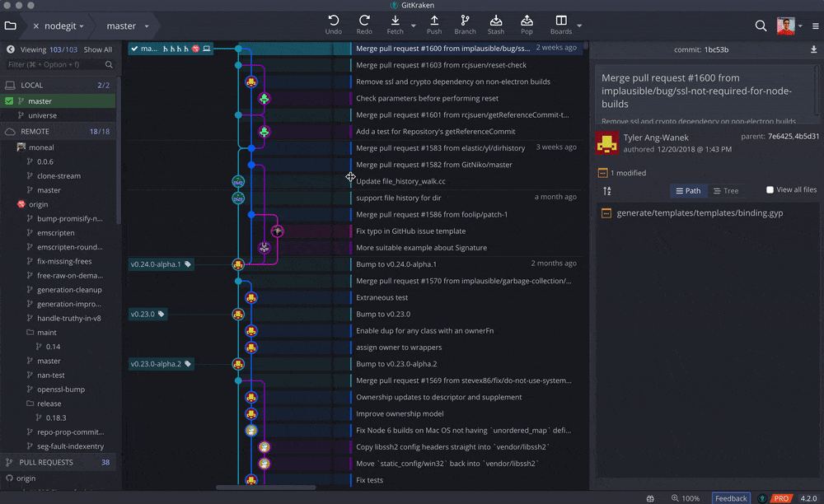Open the nodegit repository dropdown
This screenshot has height=504, width=824.
[x=82, y=26]
